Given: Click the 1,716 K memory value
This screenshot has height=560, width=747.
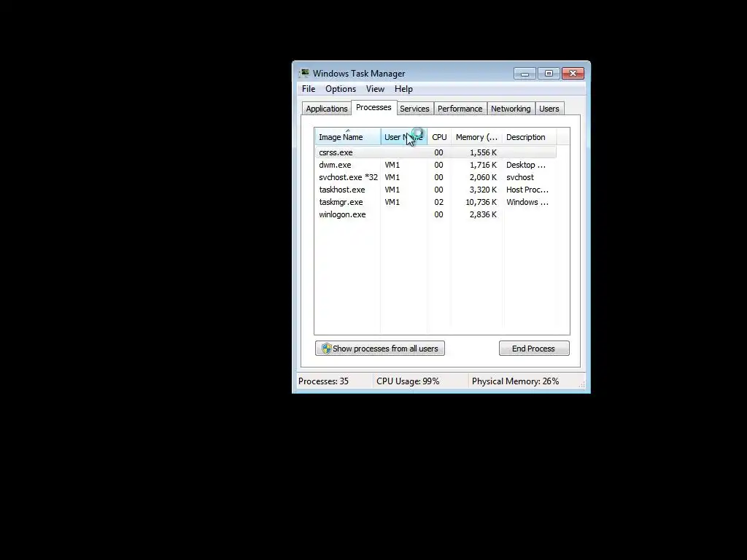Looking at the screenshot, I should 483,165.
